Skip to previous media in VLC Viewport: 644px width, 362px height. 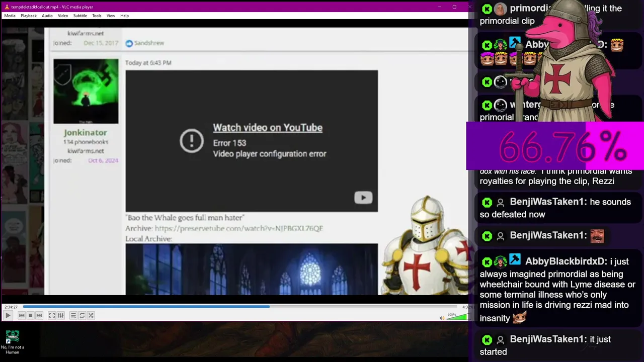22,315
